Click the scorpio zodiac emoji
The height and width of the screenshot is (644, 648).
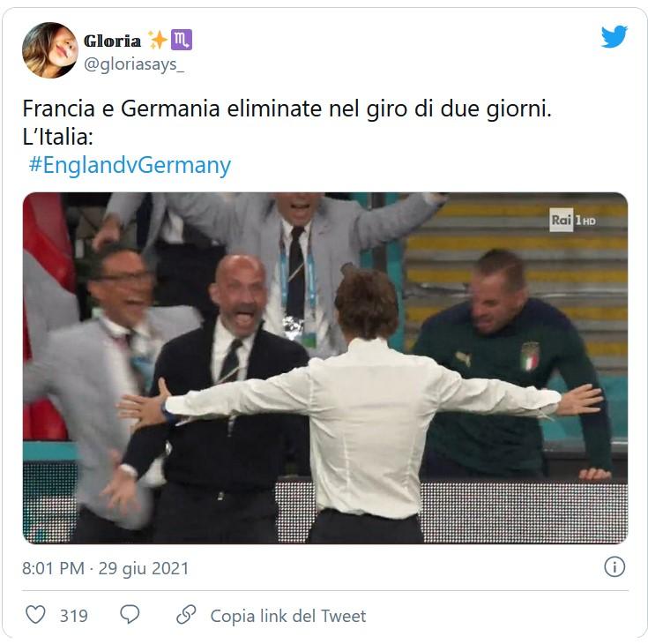click(182, 40)
